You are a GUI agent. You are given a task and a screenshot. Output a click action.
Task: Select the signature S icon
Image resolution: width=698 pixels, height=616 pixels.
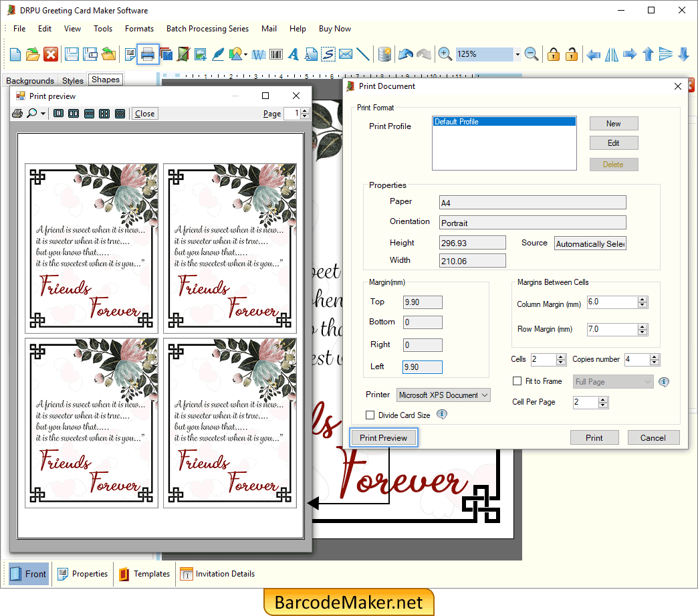point(328,54)
